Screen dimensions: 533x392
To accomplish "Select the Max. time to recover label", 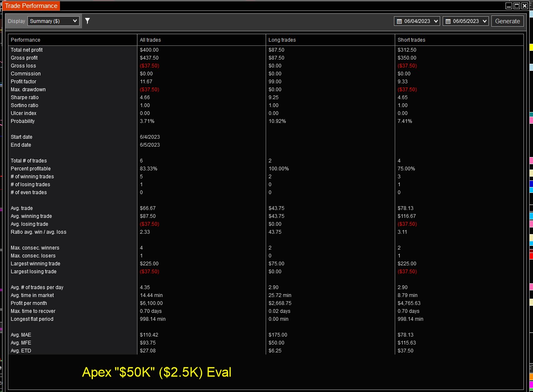I will 33,311.
